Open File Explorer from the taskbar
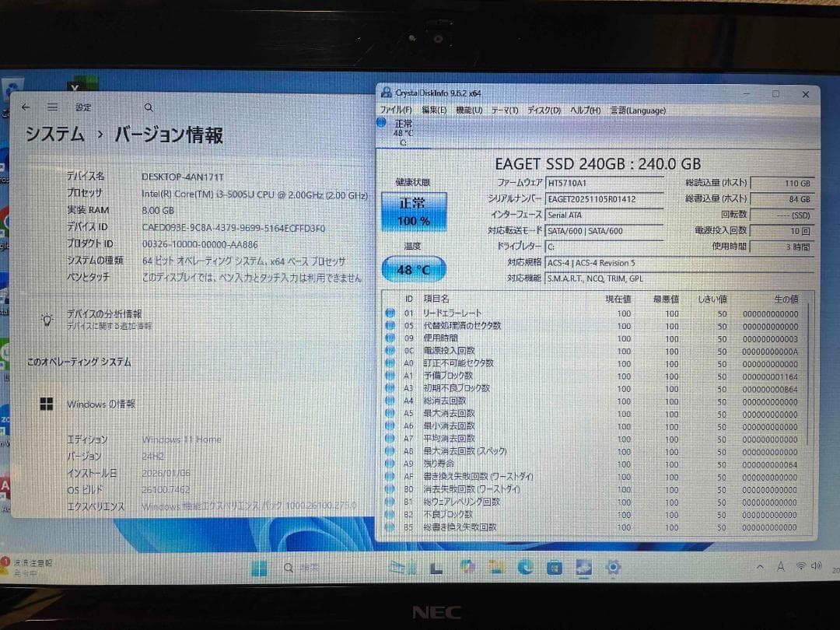840x630 pixels. click(496, 567)
